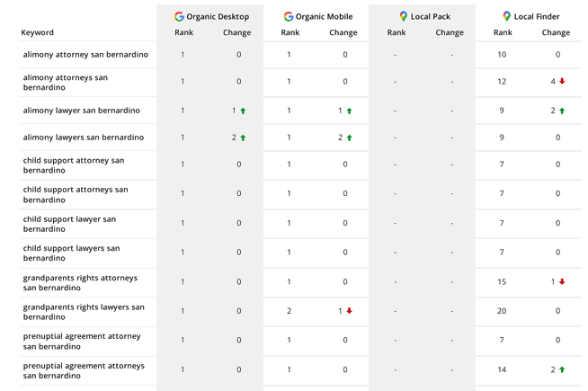Click Organic Mobile rank 2 for grandparents rights lawyers

289,311
